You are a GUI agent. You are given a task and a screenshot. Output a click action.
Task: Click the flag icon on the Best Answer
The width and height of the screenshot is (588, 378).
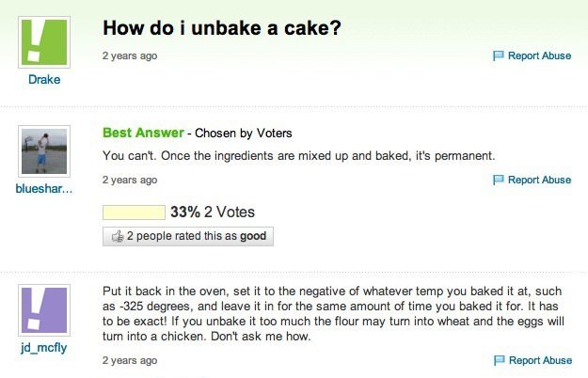pyautogui.click(x=499, y=180)
